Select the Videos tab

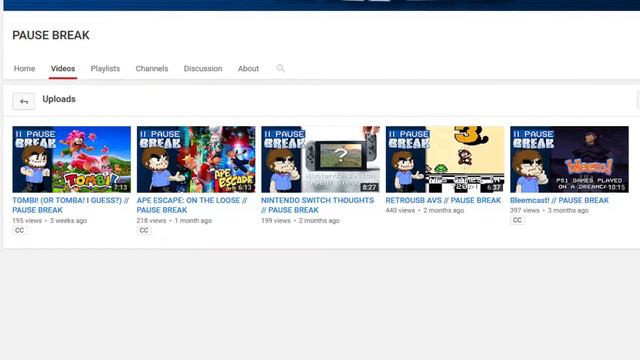[x=63, y=69]
